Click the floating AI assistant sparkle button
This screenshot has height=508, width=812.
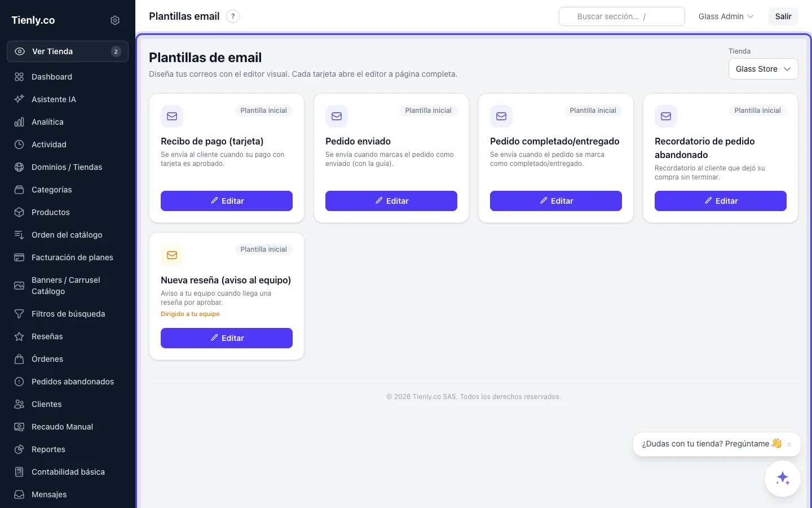[782, 479]
